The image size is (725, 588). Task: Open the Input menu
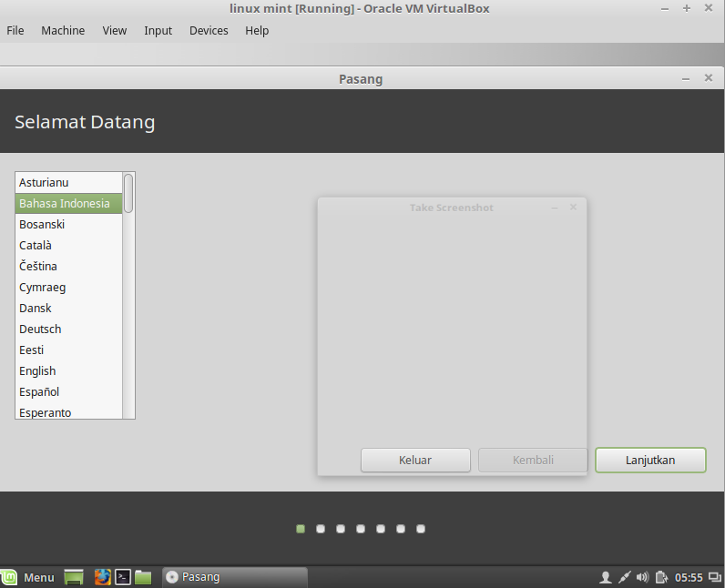(158, 30)
